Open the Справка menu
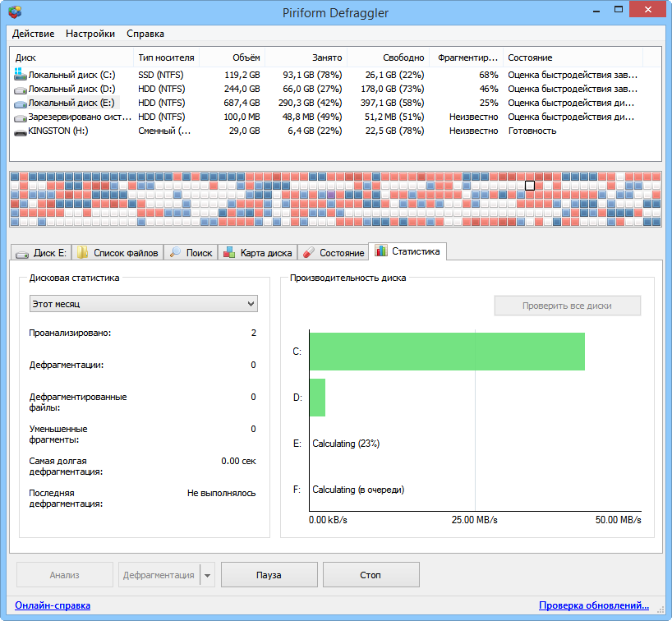The width and height of the screenshot is (672, 621). (145, 34)
